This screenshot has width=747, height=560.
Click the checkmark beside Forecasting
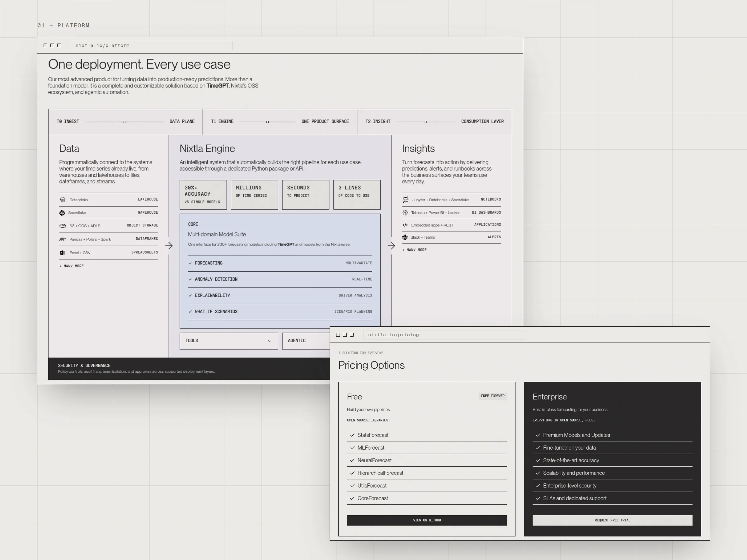coord(190,263)
